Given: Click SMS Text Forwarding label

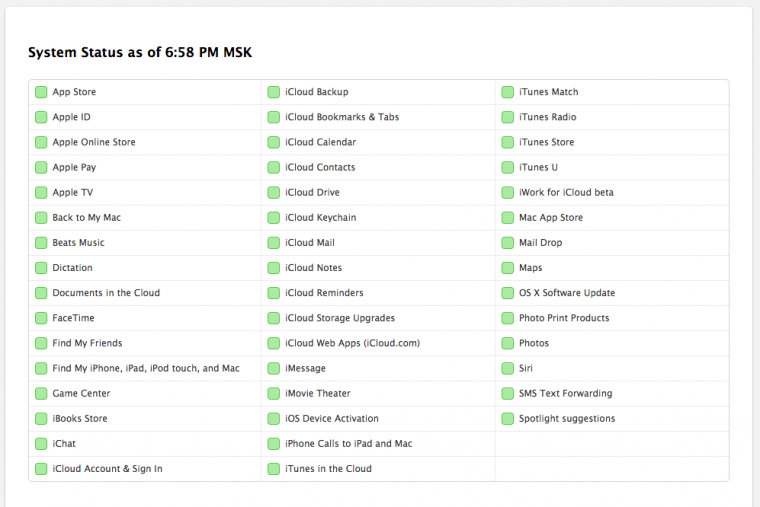Looking at the screenshot, I should (x=566, y=393).
